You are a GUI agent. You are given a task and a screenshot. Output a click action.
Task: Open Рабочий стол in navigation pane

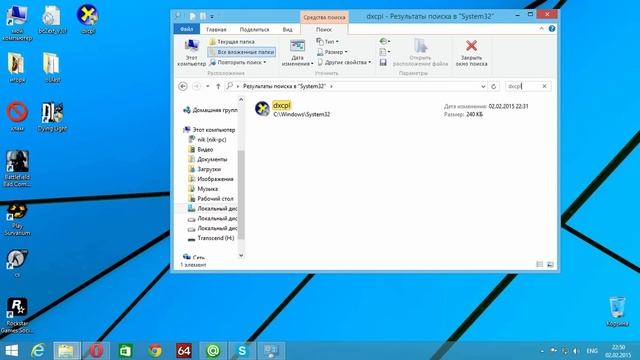211,198
